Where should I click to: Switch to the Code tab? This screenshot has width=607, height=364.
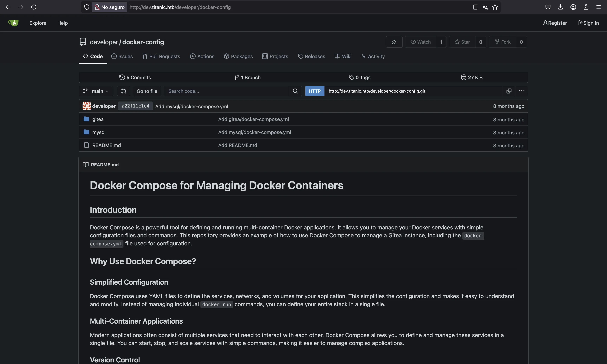pos(93,56)
